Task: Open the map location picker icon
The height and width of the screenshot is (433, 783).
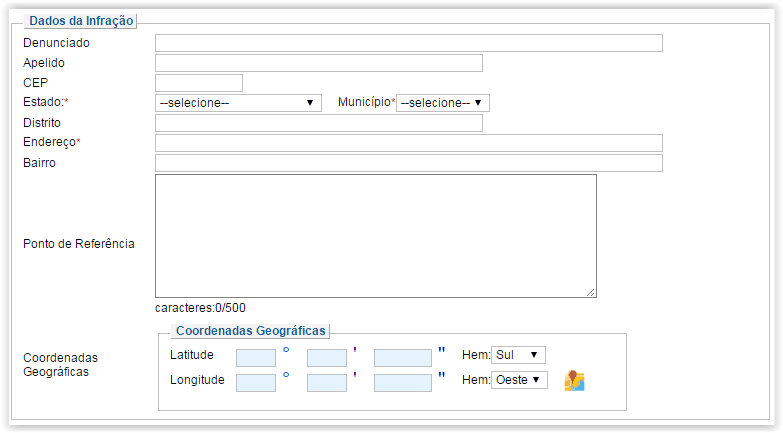Action: pos(574,381)
